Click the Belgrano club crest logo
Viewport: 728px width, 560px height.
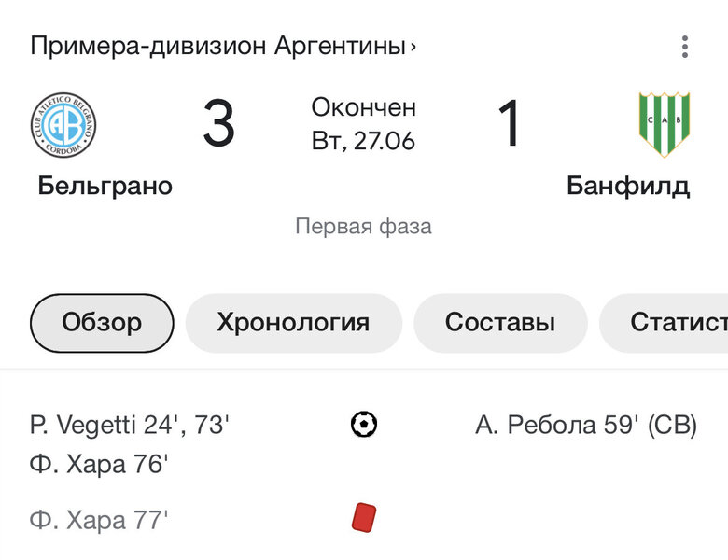point(63,125)
